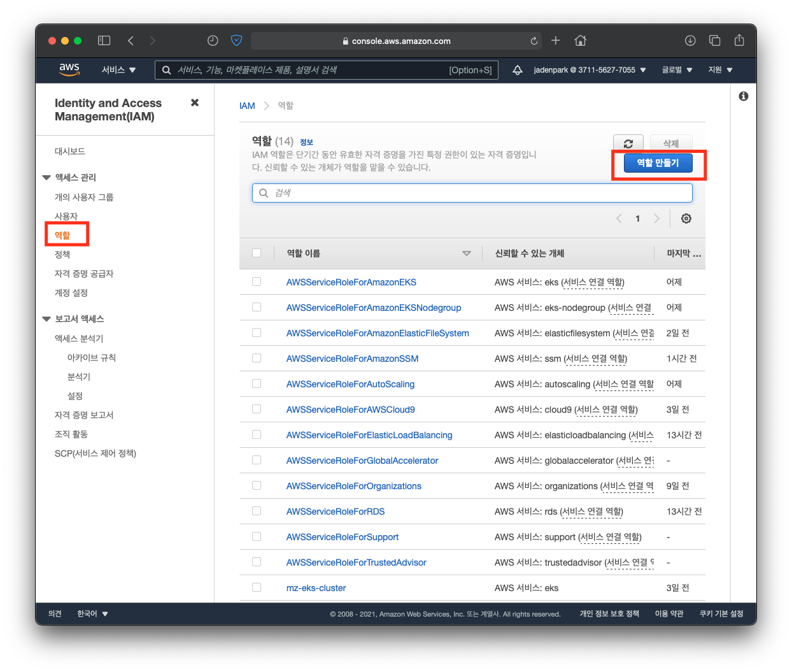This screenshot has height=672, width=792.
Task: Click IAM breadcrumb link
Action: [247, 106]
